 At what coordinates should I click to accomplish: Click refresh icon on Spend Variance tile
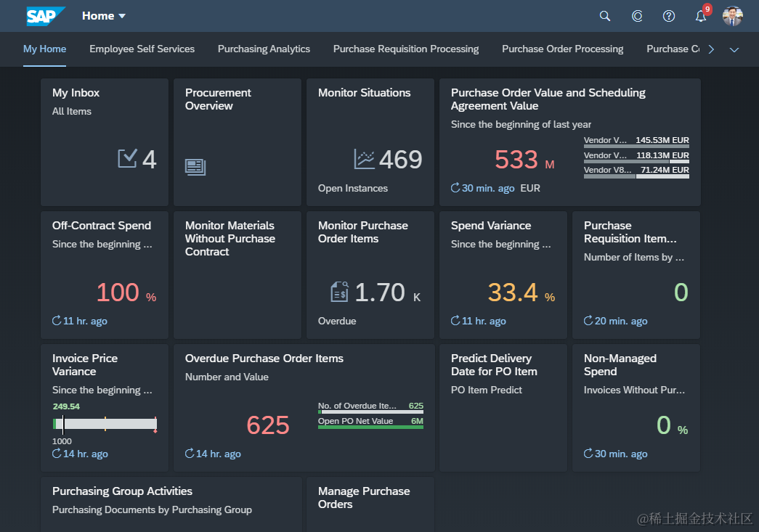coord(455,320)
